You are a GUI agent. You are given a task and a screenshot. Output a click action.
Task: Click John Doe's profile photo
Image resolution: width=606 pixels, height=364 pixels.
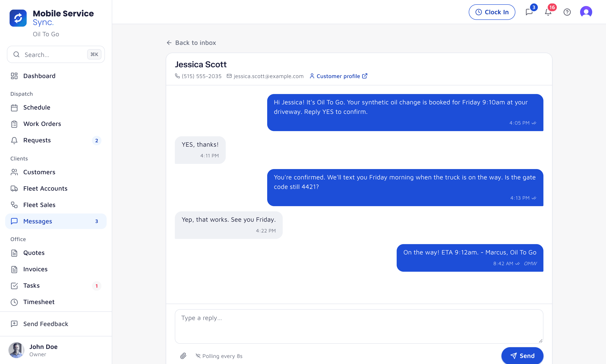16,350
